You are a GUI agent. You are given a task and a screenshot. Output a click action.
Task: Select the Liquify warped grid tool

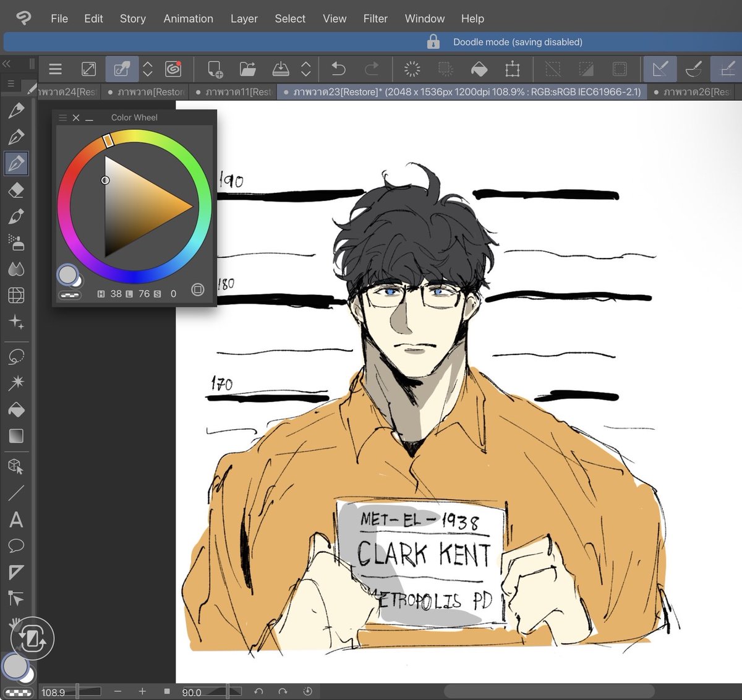click(x=17, y=296)
